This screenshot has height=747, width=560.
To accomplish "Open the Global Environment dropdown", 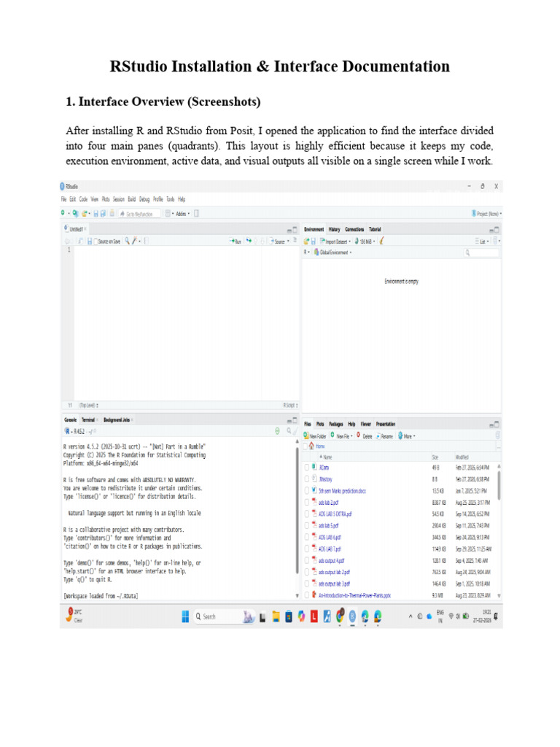I will coord(332,252).
